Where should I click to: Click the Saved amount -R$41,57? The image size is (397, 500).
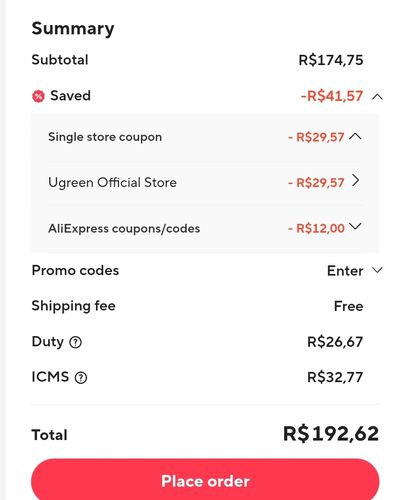[x=332, y=96]
